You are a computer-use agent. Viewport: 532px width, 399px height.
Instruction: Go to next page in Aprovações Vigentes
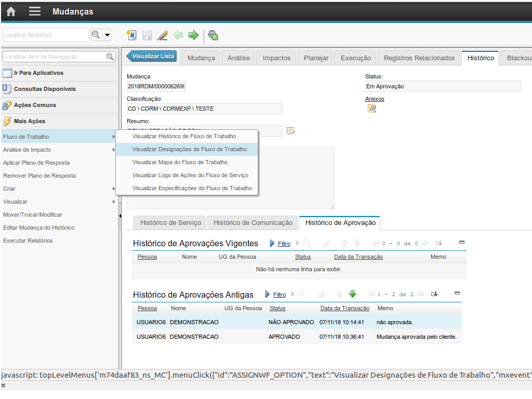tap(425, 243)
